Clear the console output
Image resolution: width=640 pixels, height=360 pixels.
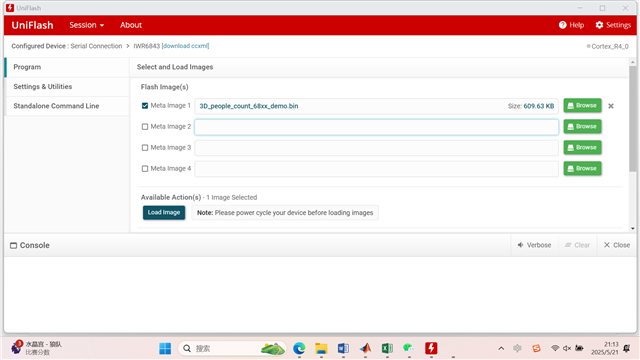[577, 245]
